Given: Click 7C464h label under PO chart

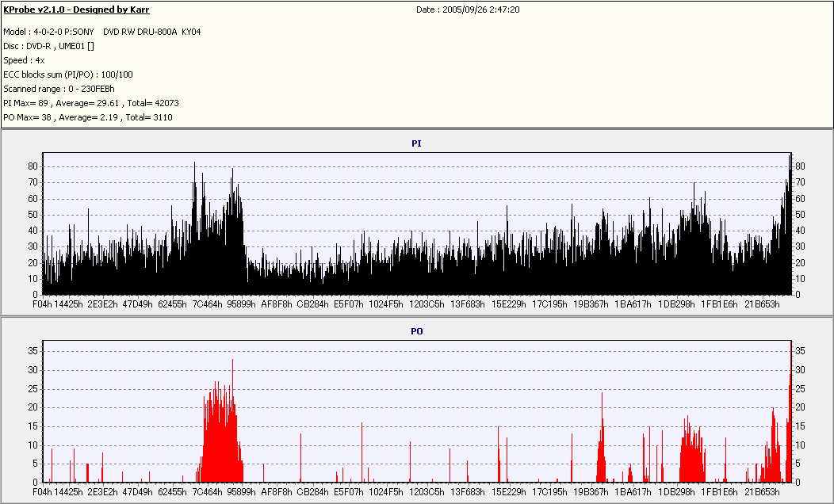Looking at the screenshot, I should pyautogui.click(x=208, y=492).
